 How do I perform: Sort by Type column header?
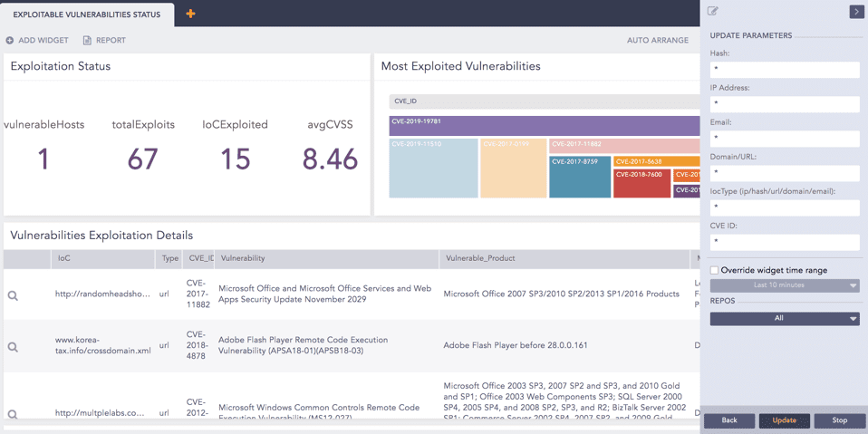tap(169, 258)
